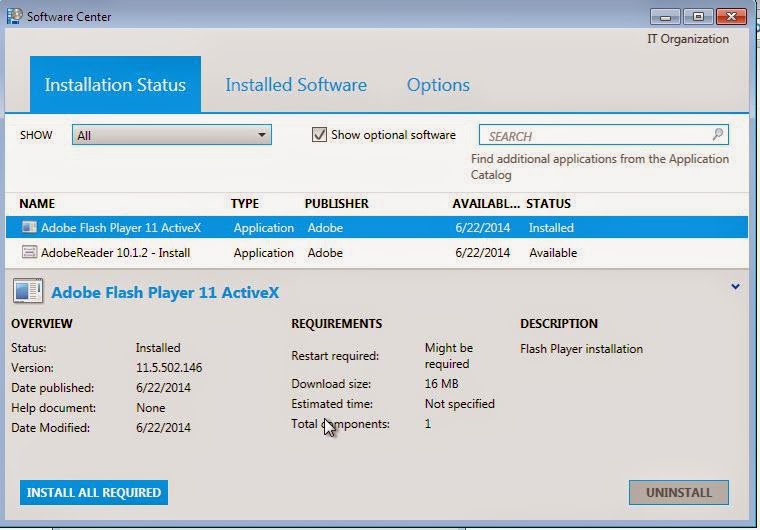
Task: Click Flash Player installation description text
Action: pos(581,349)
